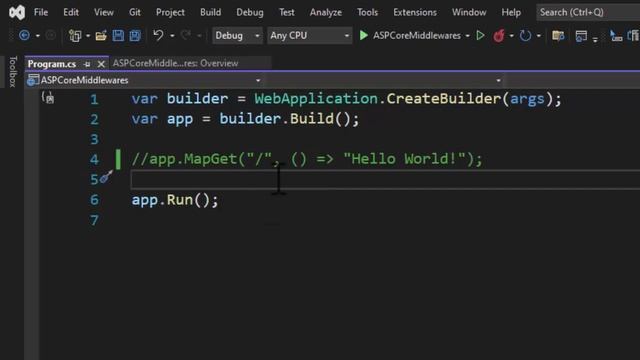640x360 pixels.
Task: Click on 'CreateBuilder' in line 1
Action: (444, 99)
